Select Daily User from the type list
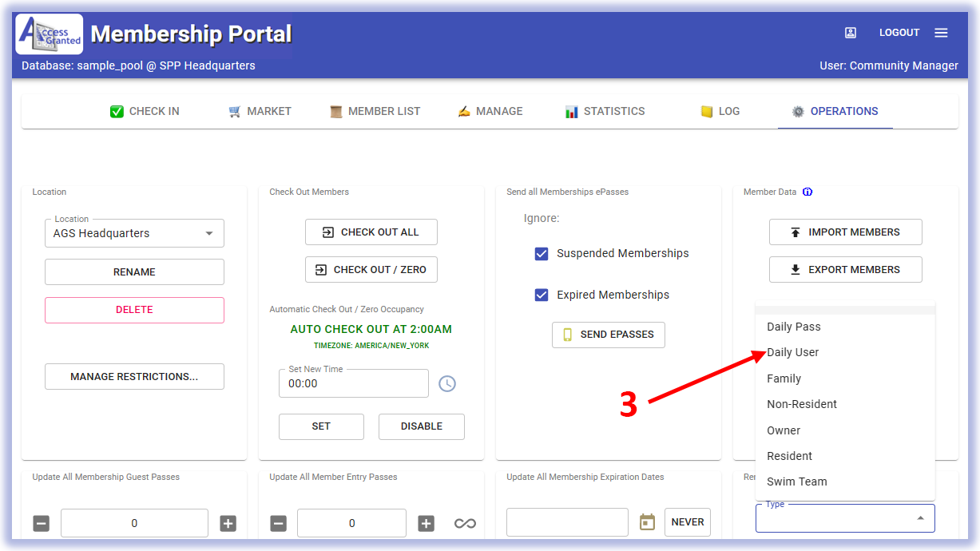The width and height of the screenshot is (980, 551). 793,352
